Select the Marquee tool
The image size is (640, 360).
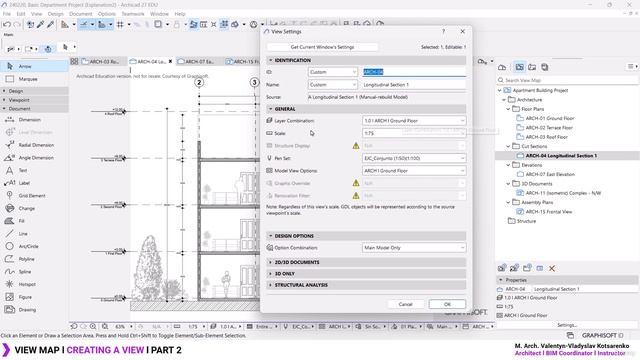click(34, 79)
